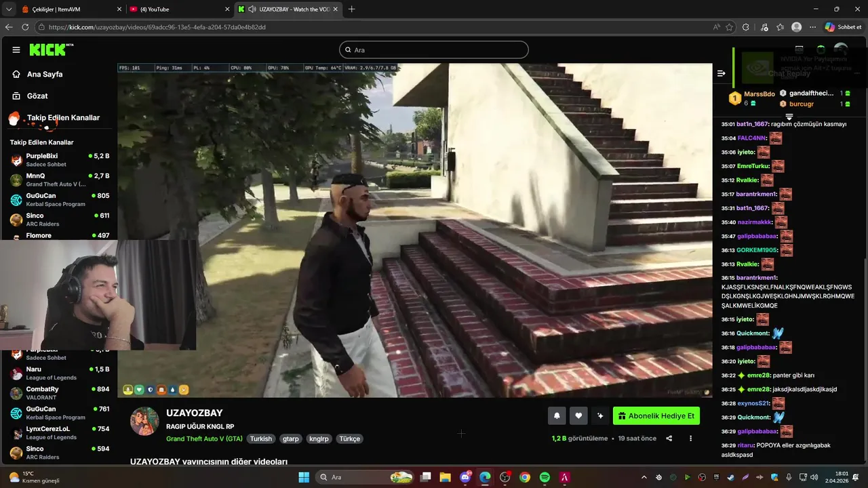This screenshot has height=488, width=868.
Task: Open Naru League of Legends channel
Action: pyautogui.click(x=60, y=373)
